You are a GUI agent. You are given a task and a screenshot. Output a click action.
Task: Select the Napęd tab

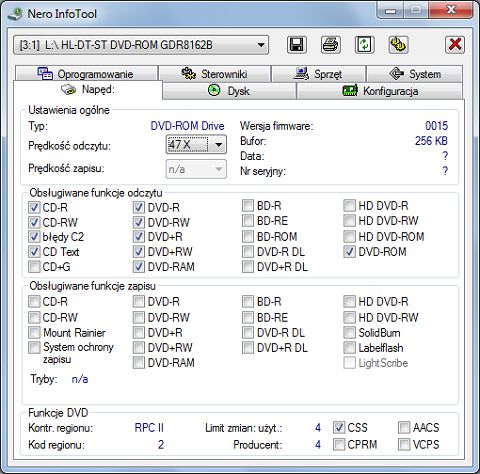88,90
